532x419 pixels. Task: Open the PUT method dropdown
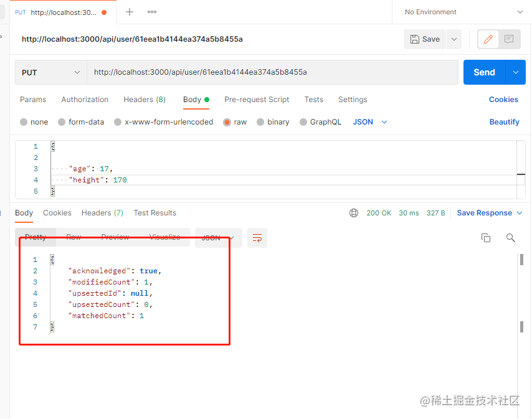(50, 72)
